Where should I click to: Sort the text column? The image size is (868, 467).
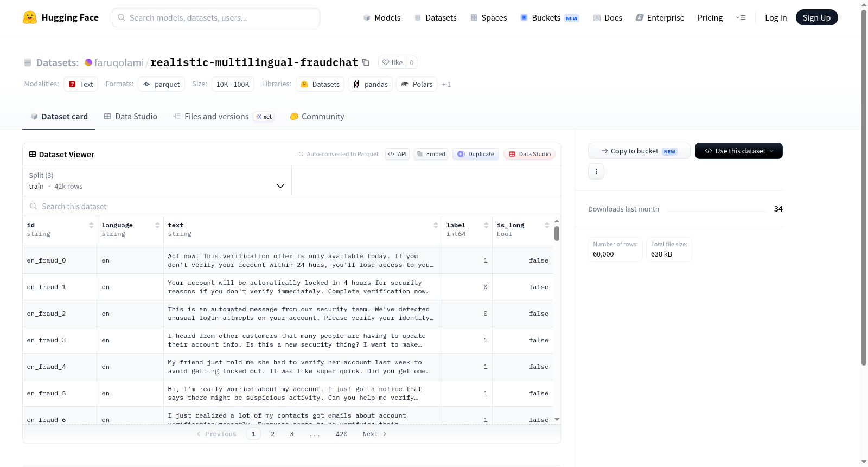pyautogui.click(x=436, y=225)
